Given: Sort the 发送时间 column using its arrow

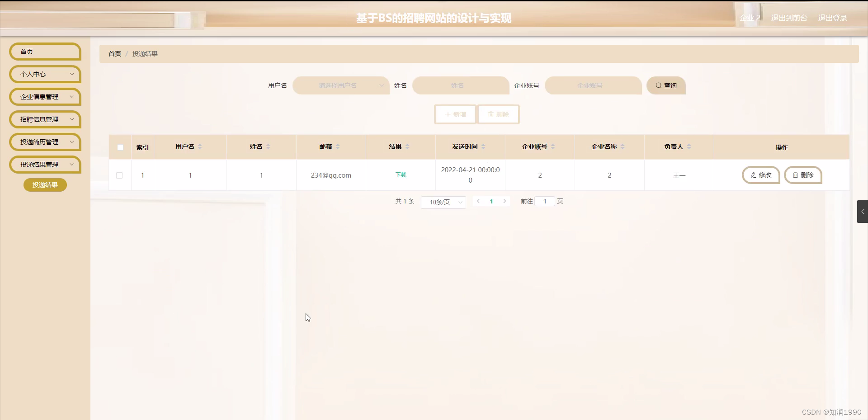Looking at the screenshot, I should point(483,147).
